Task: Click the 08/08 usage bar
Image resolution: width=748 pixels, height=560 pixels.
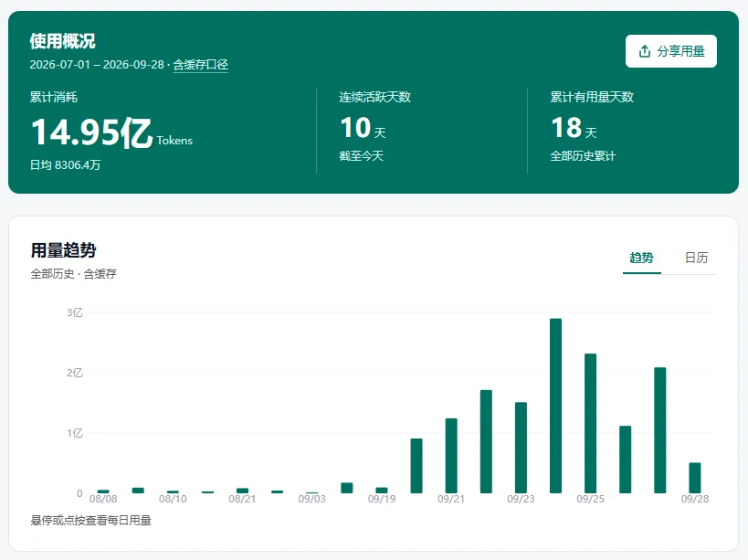Action: 103,491
